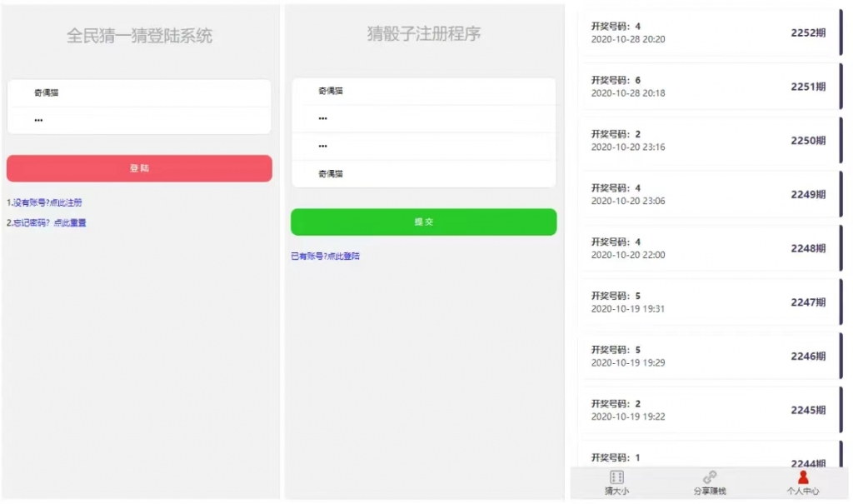The width and height of the screenshot is (853, 504).
Task: Click the 全民猜一猜登陆系统 title
Action: pos(139,36)
